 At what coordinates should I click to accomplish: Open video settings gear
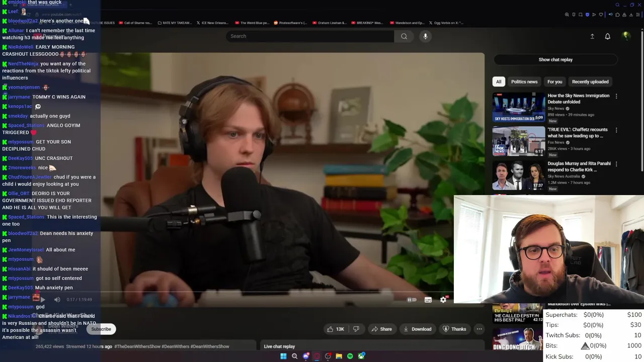point(443,300)
